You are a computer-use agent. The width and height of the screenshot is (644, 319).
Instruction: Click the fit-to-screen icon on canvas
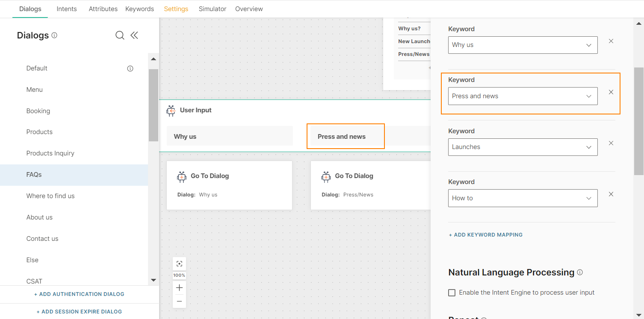(179, 263)
